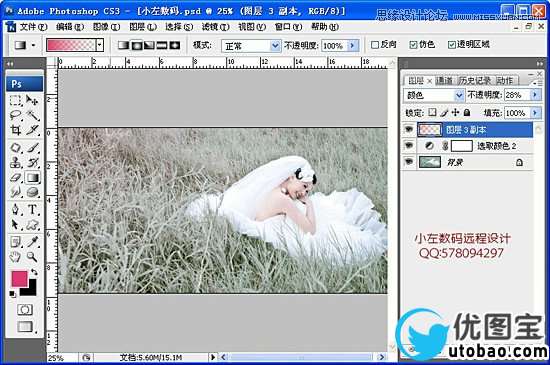Open the tool preset picker arrow
The width and height of the screenshot is (550, 365).
34,45
